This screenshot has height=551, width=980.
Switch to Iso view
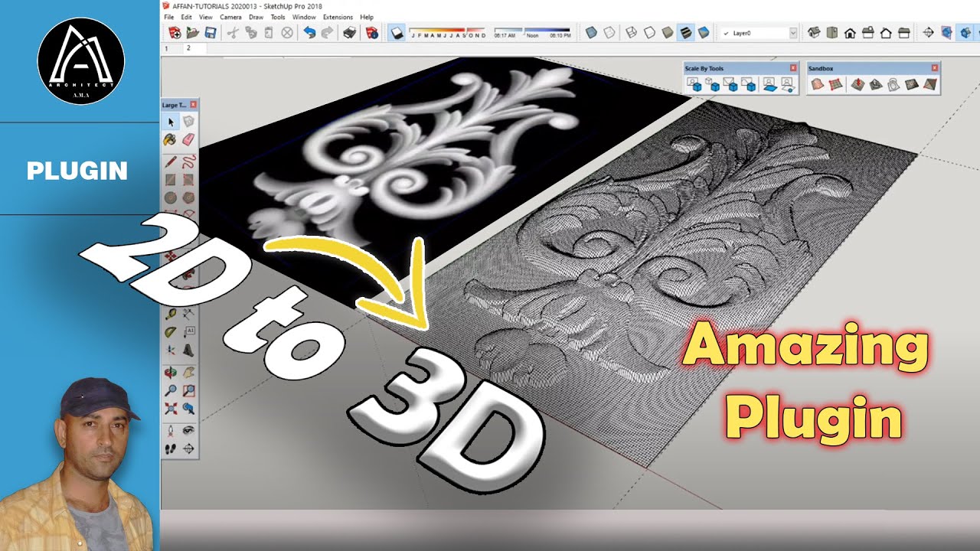coord(814,33)
